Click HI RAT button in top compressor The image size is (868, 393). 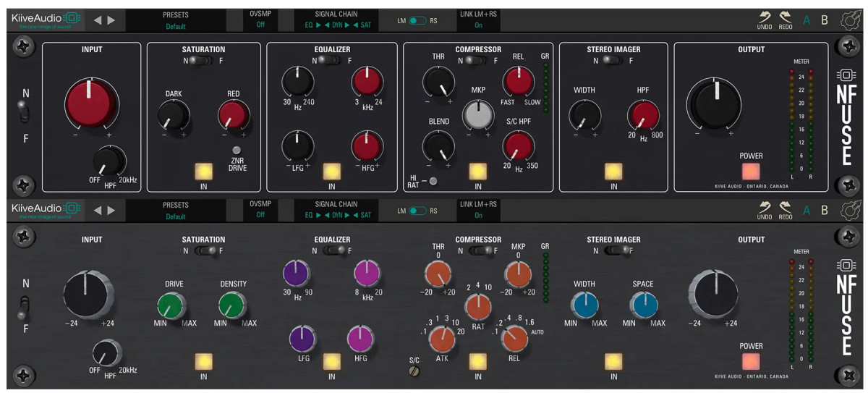(433, 181)
